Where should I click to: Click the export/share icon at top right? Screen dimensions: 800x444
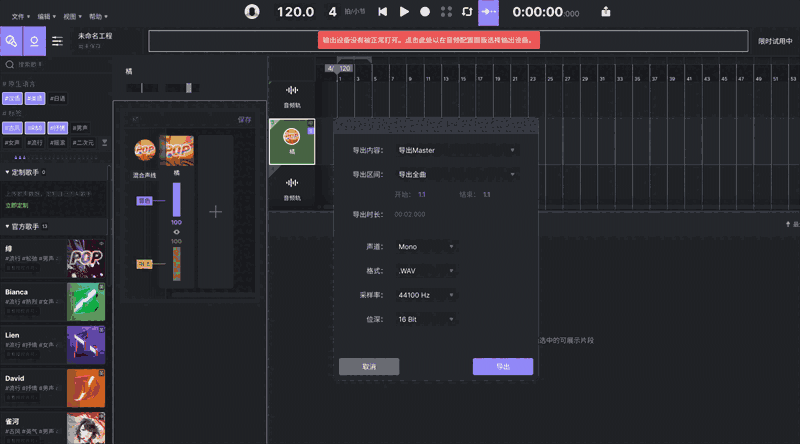click(x=606, y=12)
